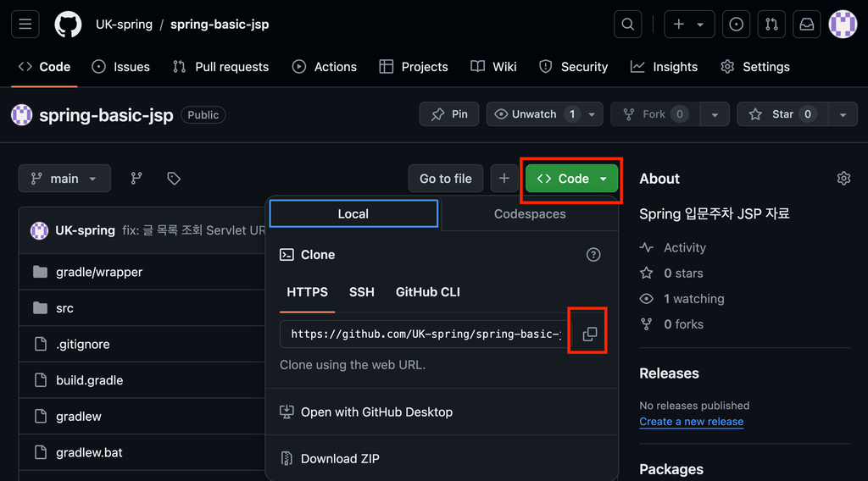Screen dimensions: 868x481
Task: Copy the clone URL to clipboard
Action: tap(590, 334)
